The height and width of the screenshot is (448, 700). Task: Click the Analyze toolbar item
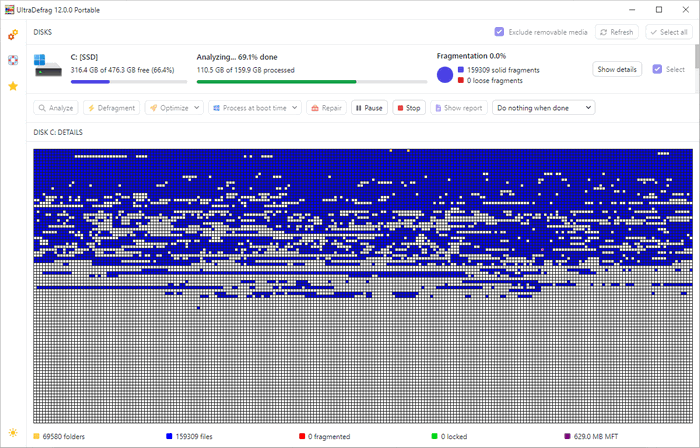point(56,107)
